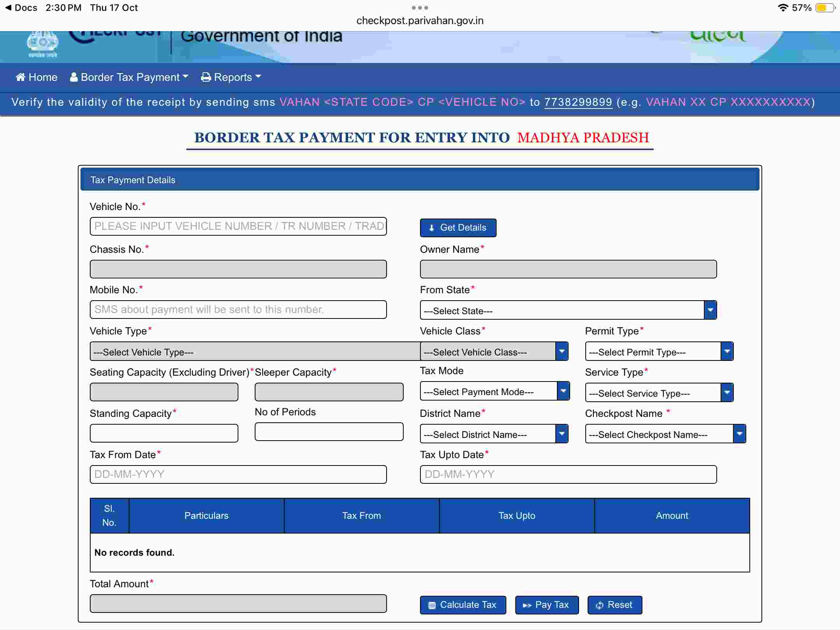This screenshot has width=840, height=630.
Task: Click the Chassis No. field
Action: [x=238, y=269]
